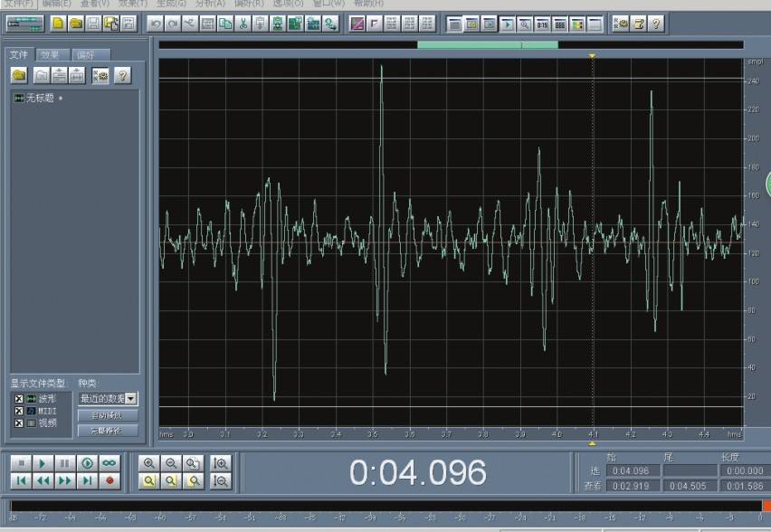
Task: Click the help question mark in file panel
Action: coord(122,75)
